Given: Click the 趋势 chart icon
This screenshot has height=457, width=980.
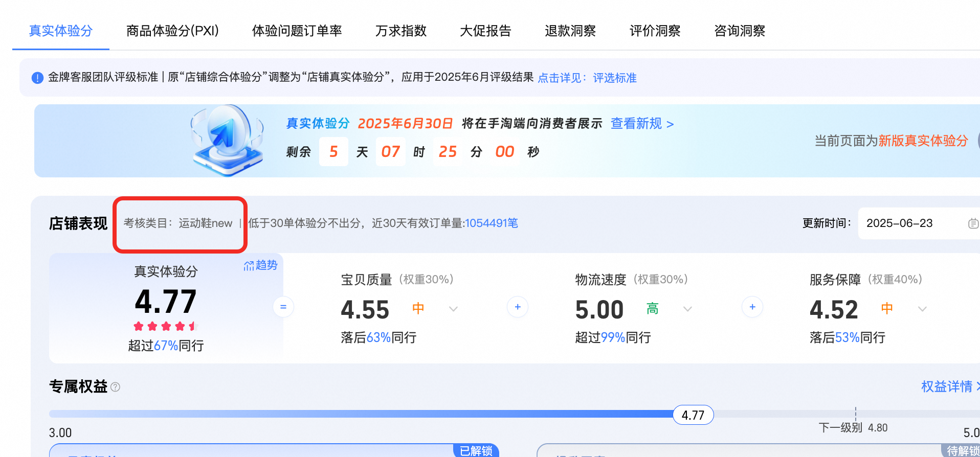Looking at the screenshot, I should [x=249, y=266].
